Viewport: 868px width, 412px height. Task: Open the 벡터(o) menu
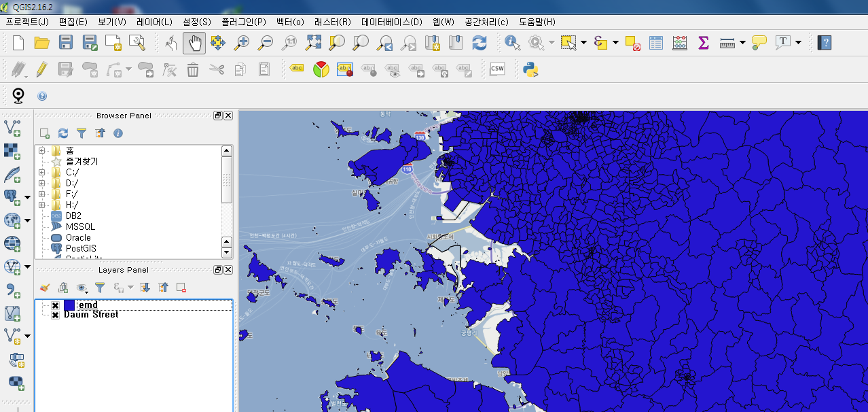tap(290, 22)
